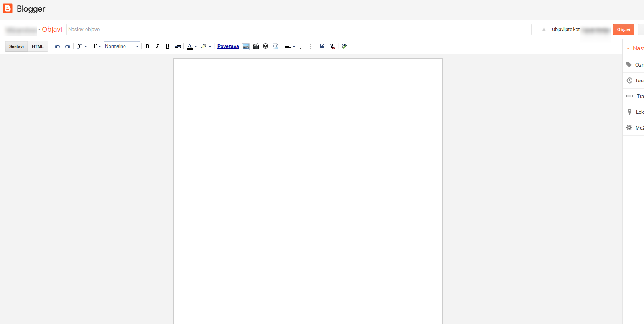Apply blockquote formatting

(x=322, y=46)
